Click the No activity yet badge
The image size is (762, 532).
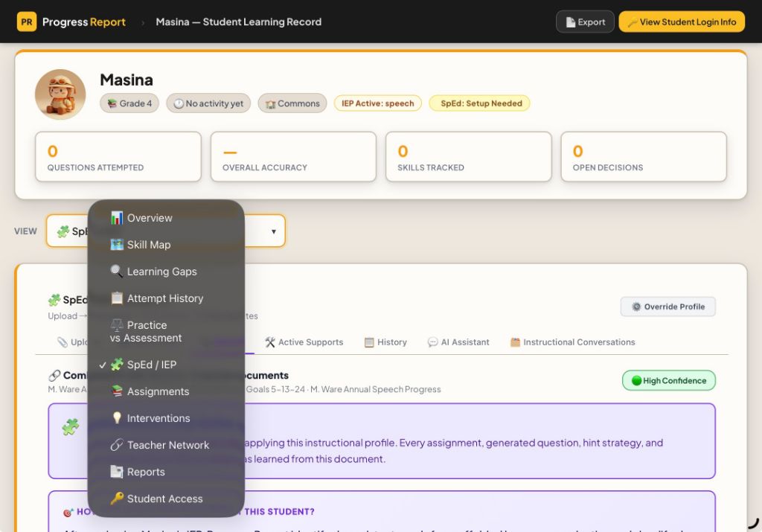point(208,103)
